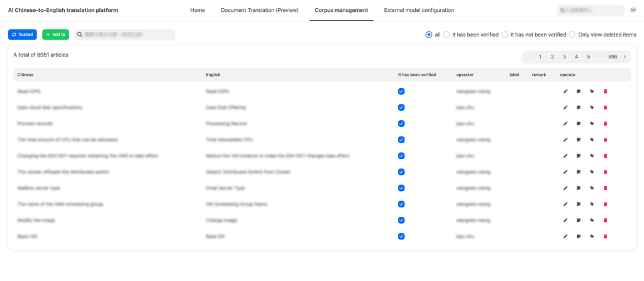Click the edit pencil icon in first row
644x281 pixels.
point(565,91)
